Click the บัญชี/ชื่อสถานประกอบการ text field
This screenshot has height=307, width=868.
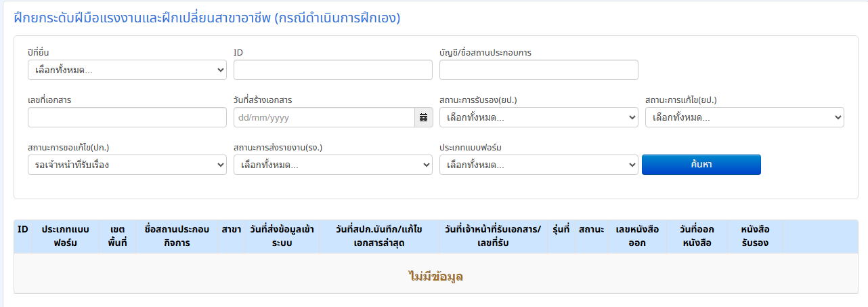coord(538,70)
